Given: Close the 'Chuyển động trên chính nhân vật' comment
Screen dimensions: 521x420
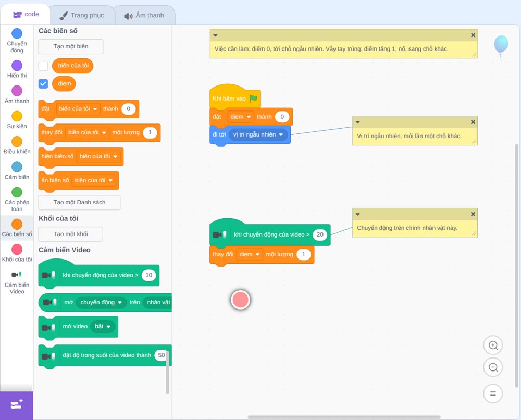Looking at the screenshot, I should (x=473, y=214).
